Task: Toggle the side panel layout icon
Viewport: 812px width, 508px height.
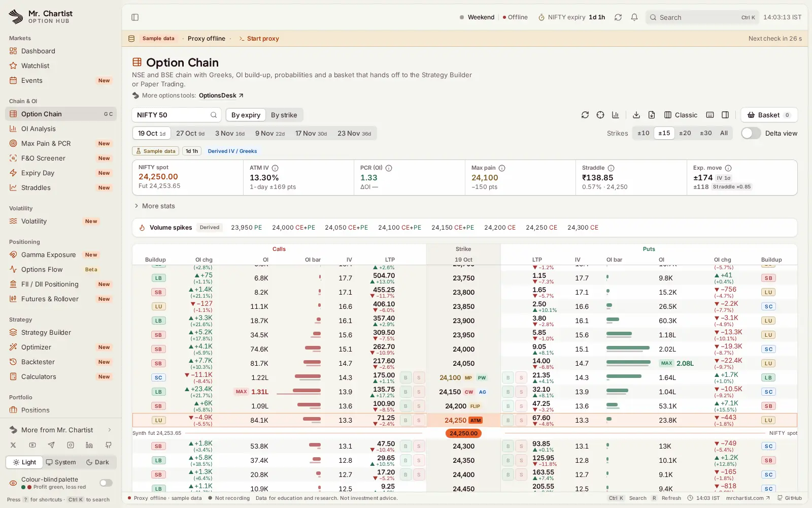Action: click(725, 115)
